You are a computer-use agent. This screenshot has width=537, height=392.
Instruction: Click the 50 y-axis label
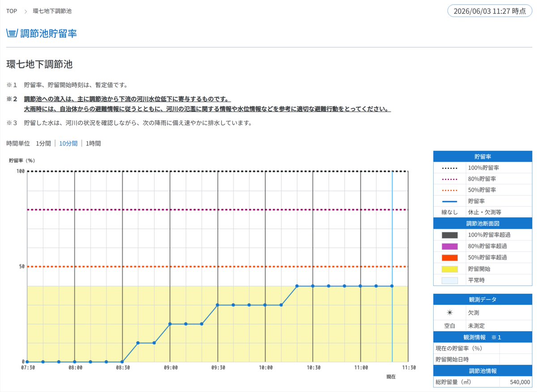[x=22, y=266]
